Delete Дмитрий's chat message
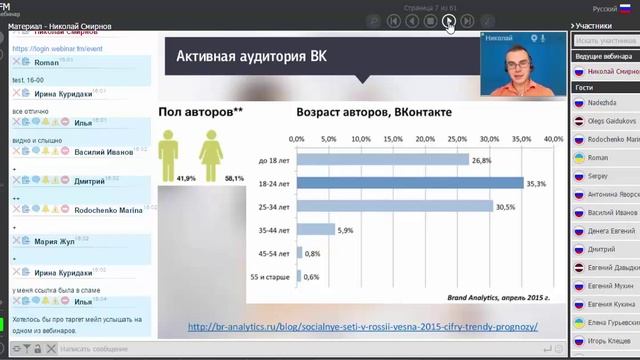Image resolution: width=640 pixels, height=360 pixels. pos(16,180)
